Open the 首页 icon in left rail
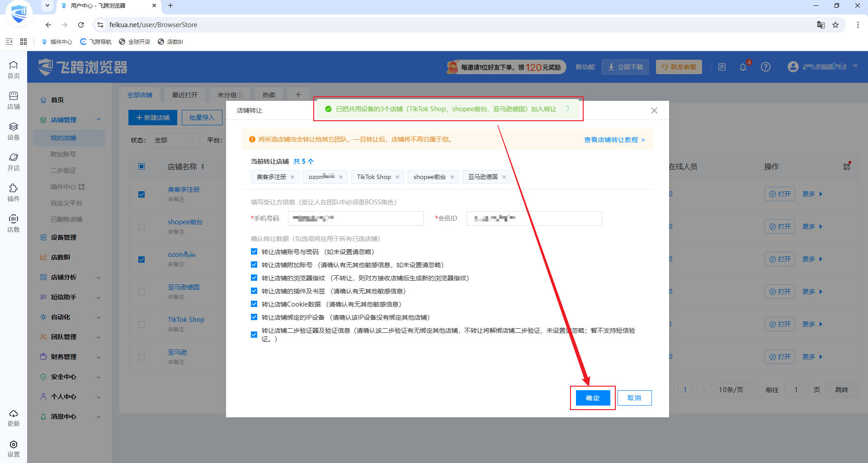 [14, 70]
